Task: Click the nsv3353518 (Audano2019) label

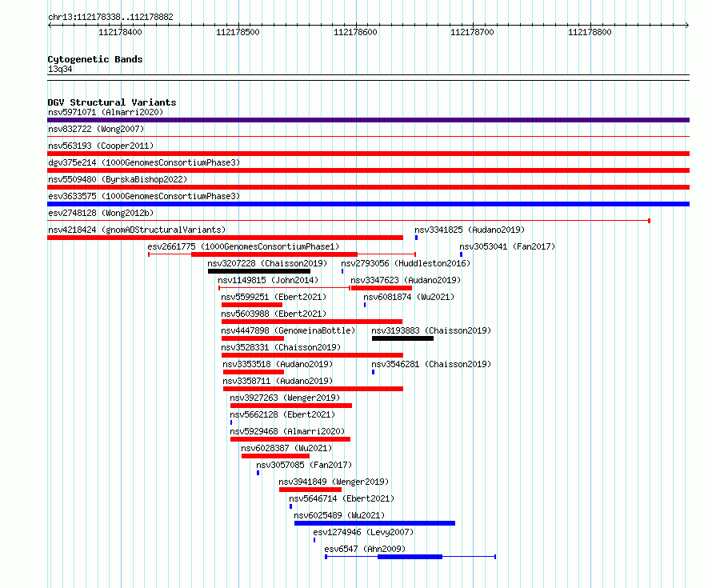Action: point(278,364)
